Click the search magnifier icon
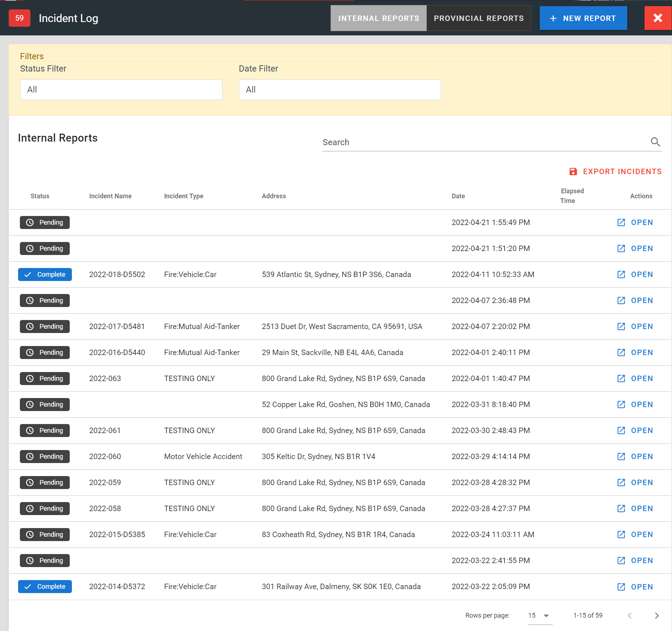The height and width of the screenshot is (631, 672). pyautogui.click(x=655, y=142)
